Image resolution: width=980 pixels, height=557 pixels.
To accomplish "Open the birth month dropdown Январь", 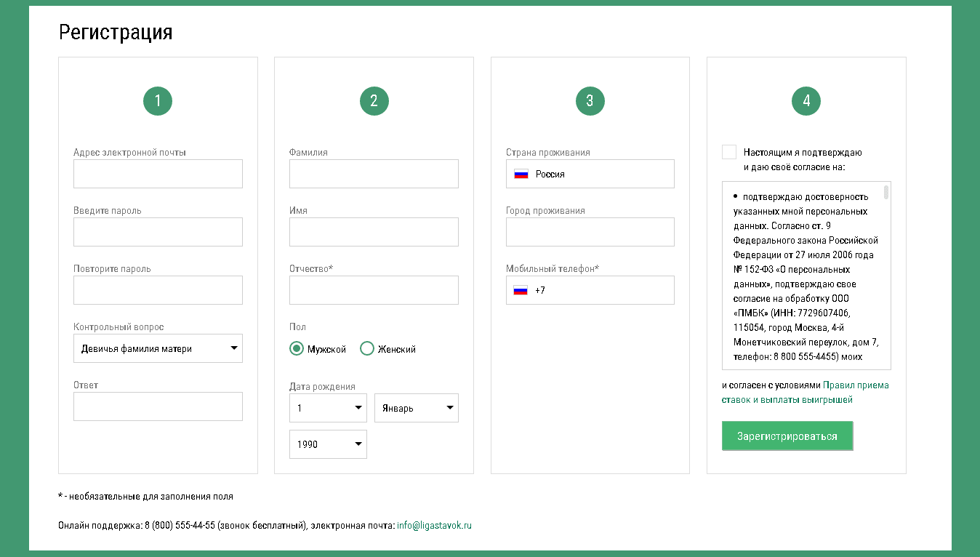I will point(417,408).
